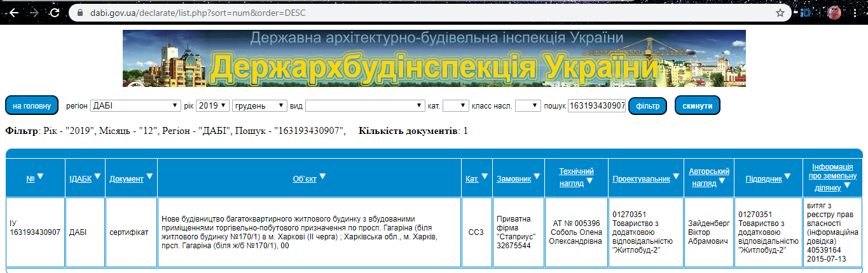
Task: Sort by Проектувальник column header
Action: coord(642,179)
